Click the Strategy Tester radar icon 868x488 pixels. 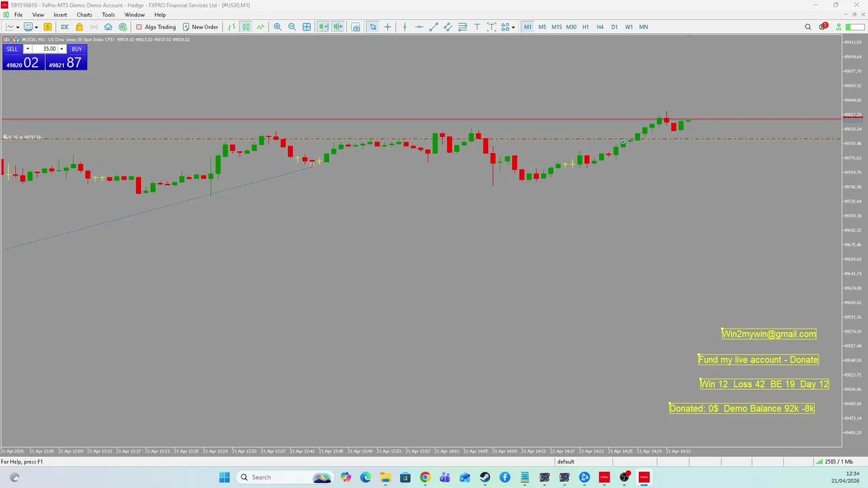pos(123,27)
